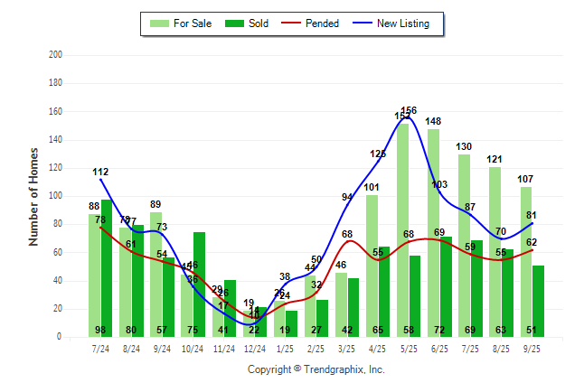
Task: Click the 156 peak New Listing label
Action: [x=409, y=110]
